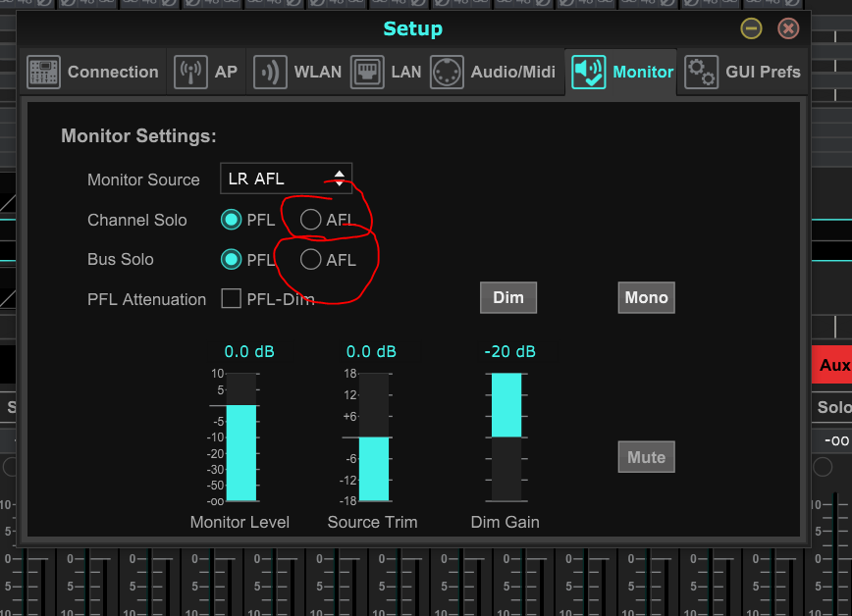Click the WLAN wireless signal icon

[270, 72]
